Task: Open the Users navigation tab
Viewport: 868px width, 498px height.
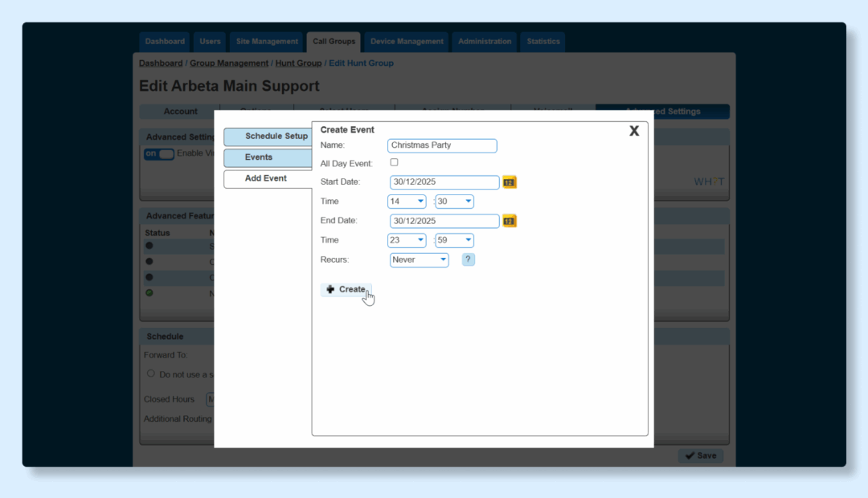Action: point(210,42)
